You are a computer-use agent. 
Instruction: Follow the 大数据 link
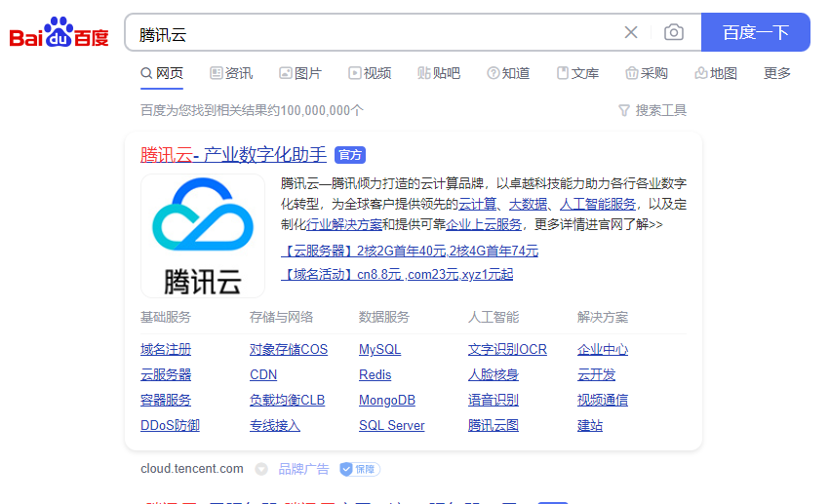click(x=529, y=204)
